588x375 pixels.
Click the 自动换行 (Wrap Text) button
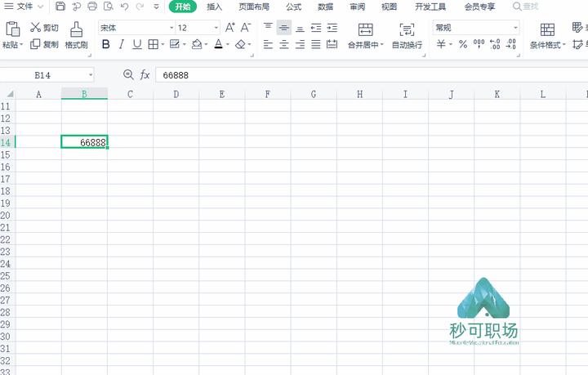point(407,35)
